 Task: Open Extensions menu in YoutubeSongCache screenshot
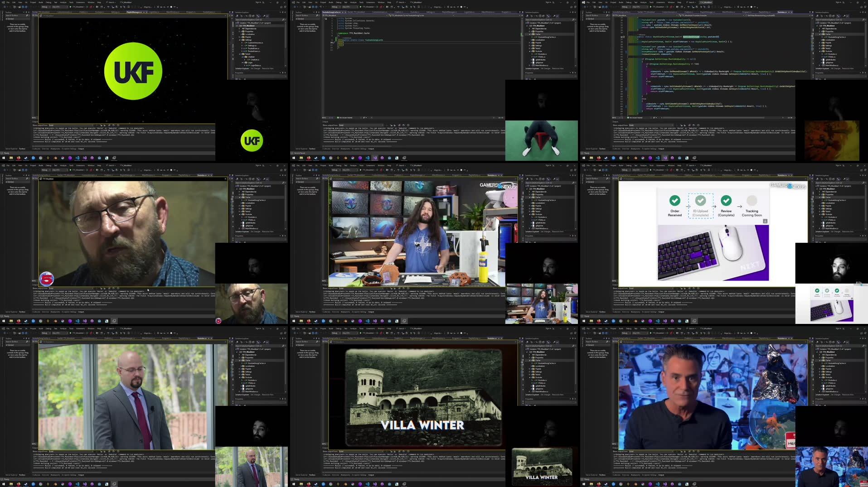[x=371, y=2]
